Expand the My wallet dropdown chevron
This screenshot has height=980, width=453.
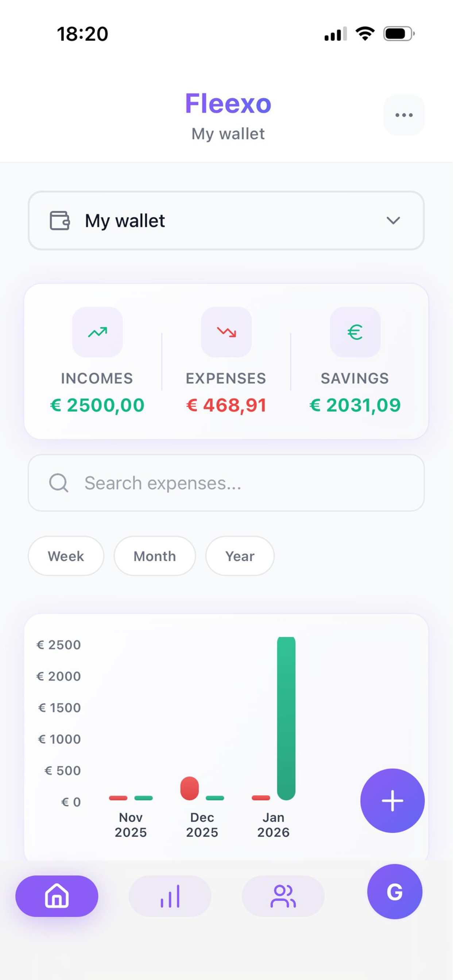coord(393,221)
